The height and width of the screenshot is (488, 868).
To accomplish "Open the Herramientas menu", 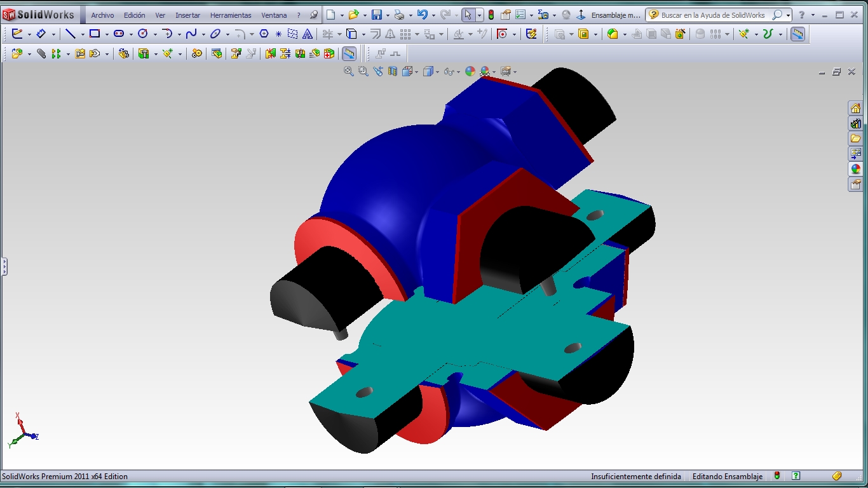I will click(x=231, y=15).
